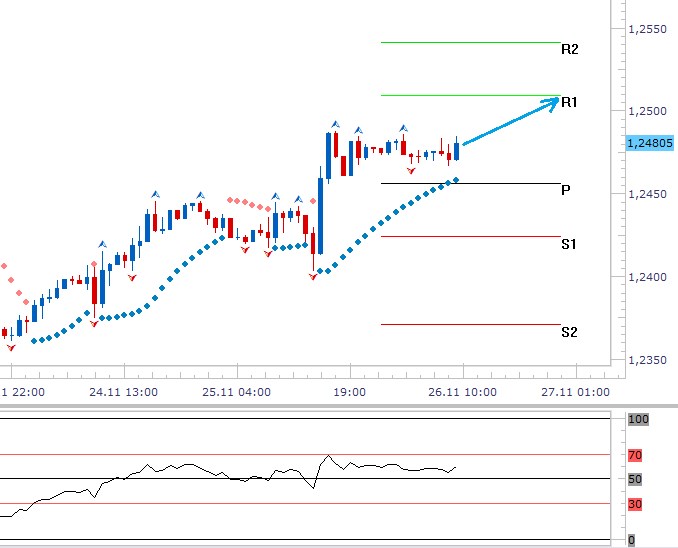Click the P pivot level label

tap(565, 189)
